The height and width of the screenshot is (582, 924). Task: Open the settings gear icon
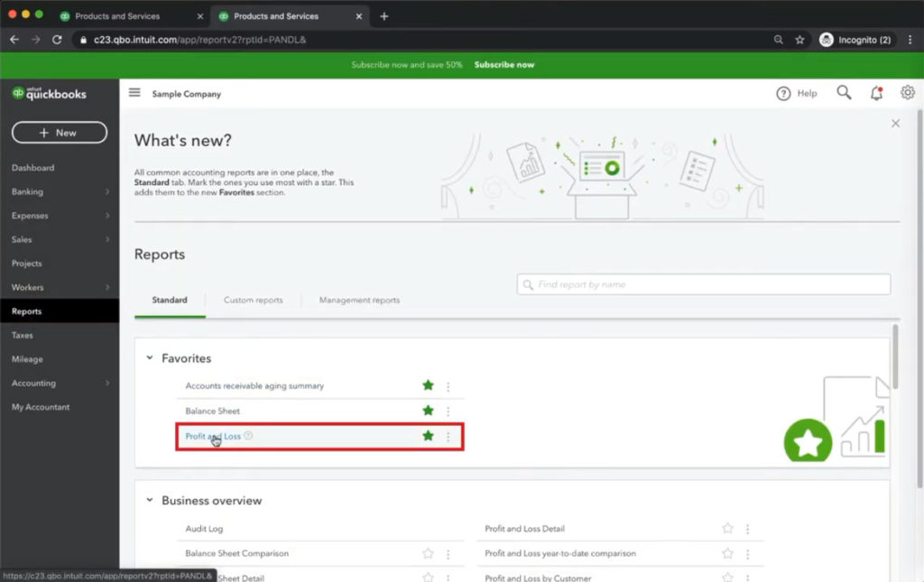click(907, 93)
